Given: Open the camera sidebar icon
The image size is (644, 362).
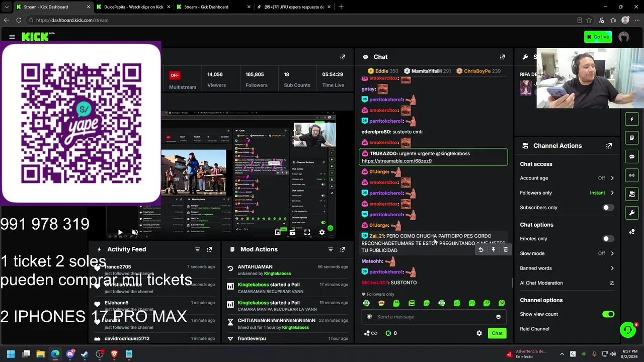Looking at the screenshot, I should coord(632,194).
